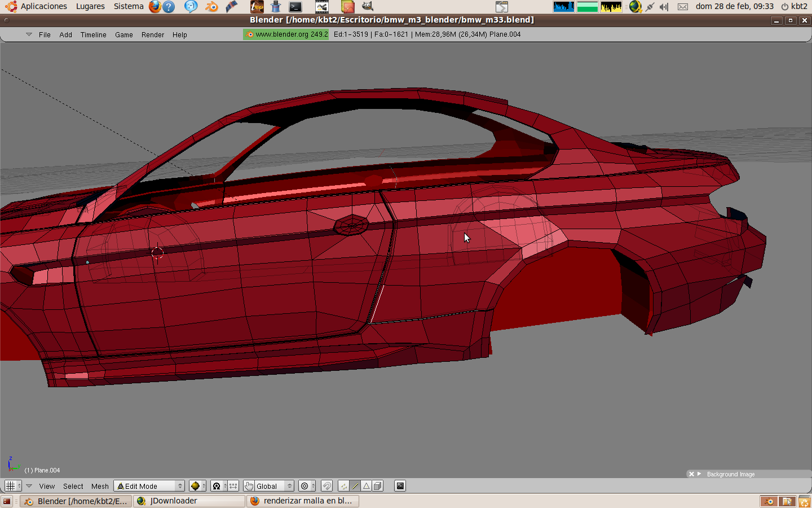Open the draw type shading selector
This screenshot has width=812, height=508.
point(197,486)
